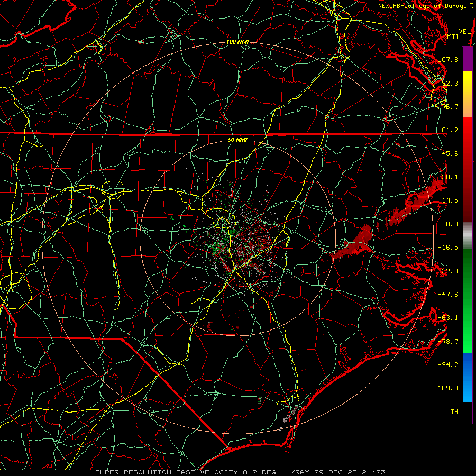Click the 50 NMI range ring label
The height and width of the screenshot is (476, 476).
coord(237,140)
